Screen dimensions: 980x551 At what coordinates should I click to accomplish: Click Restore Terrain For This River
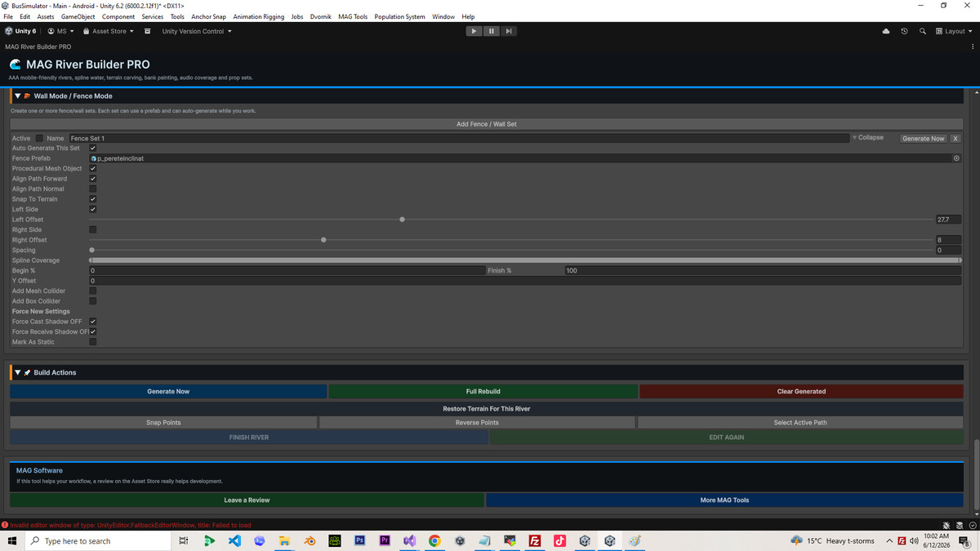click(x=487, y=408)
